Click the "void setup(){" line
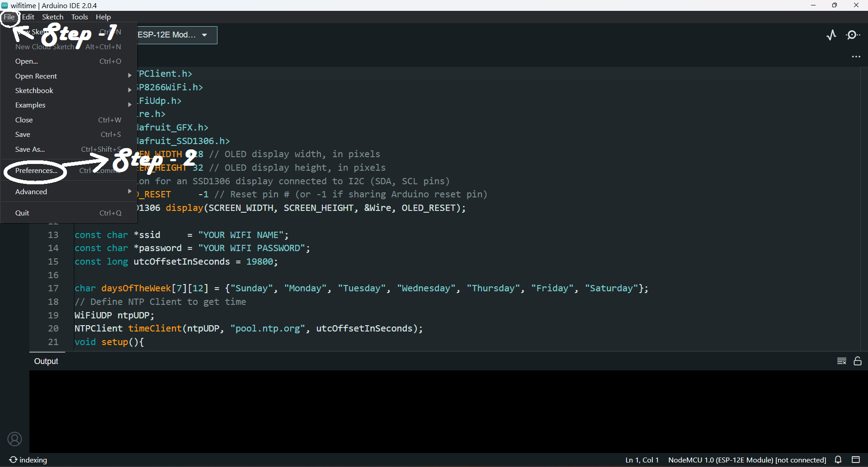 coord(109,342)
